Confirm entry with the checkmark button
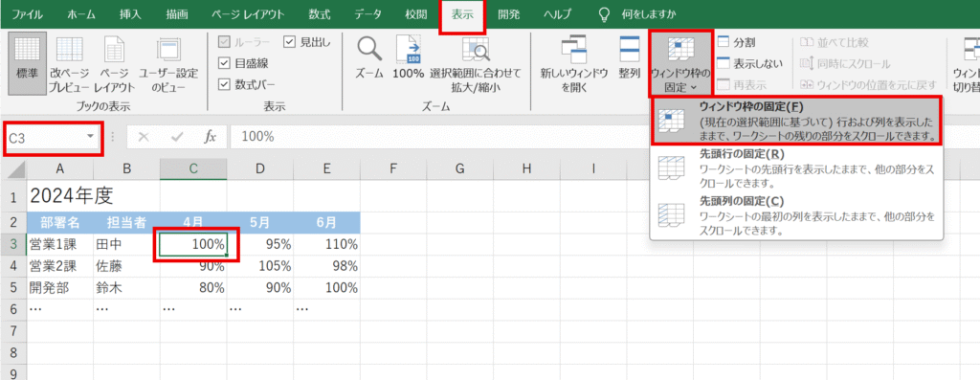This screenshot has height=380, width=980. 177,137
